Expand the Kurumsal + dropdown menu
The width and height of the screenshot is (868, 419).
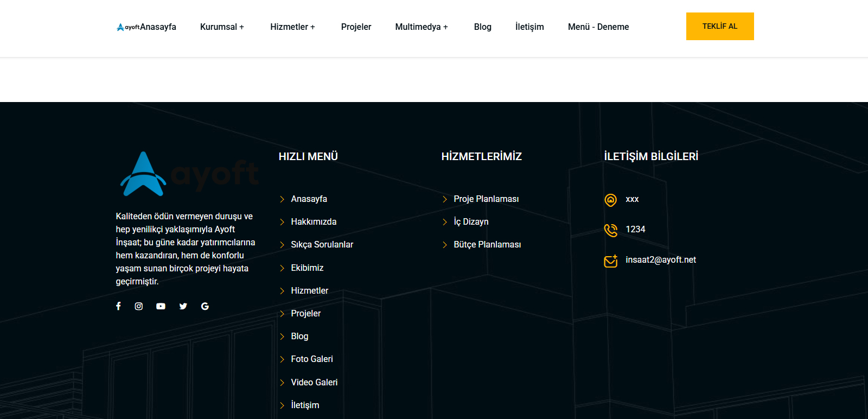222,27
